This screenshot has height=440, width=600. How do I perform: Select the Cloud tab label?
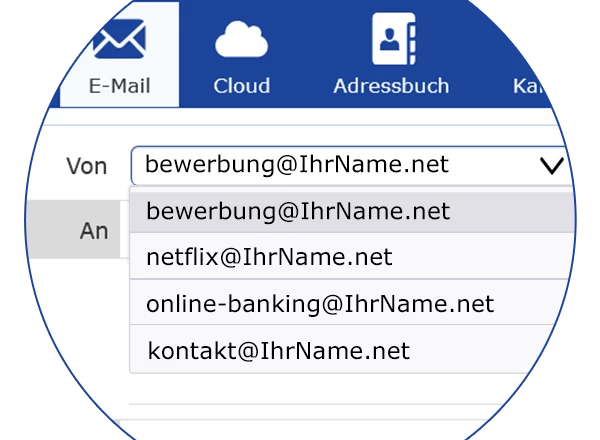tap(241, 86)
